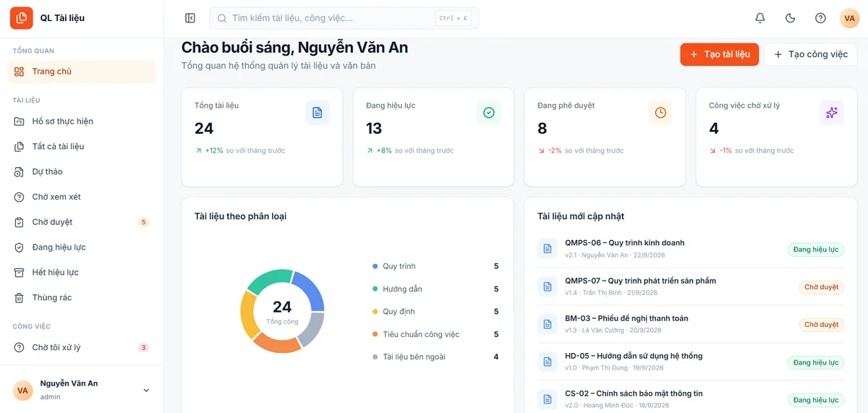Screen dimensions: 868x413
Task: Click the Tạo công việc button
Action: pos(810,54)
